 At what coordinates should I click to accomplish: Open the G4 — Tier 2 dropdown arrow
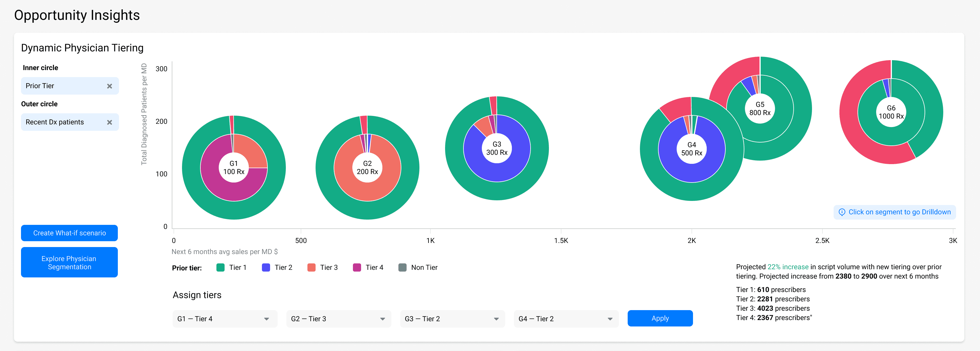pos(610,319)
